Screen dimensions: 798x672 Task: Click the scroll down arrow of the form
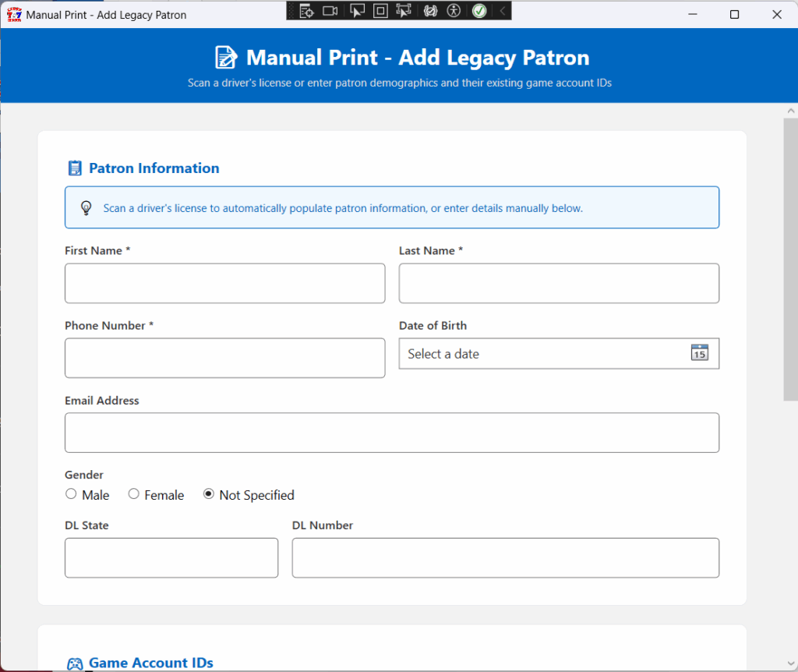pos(790,663)
